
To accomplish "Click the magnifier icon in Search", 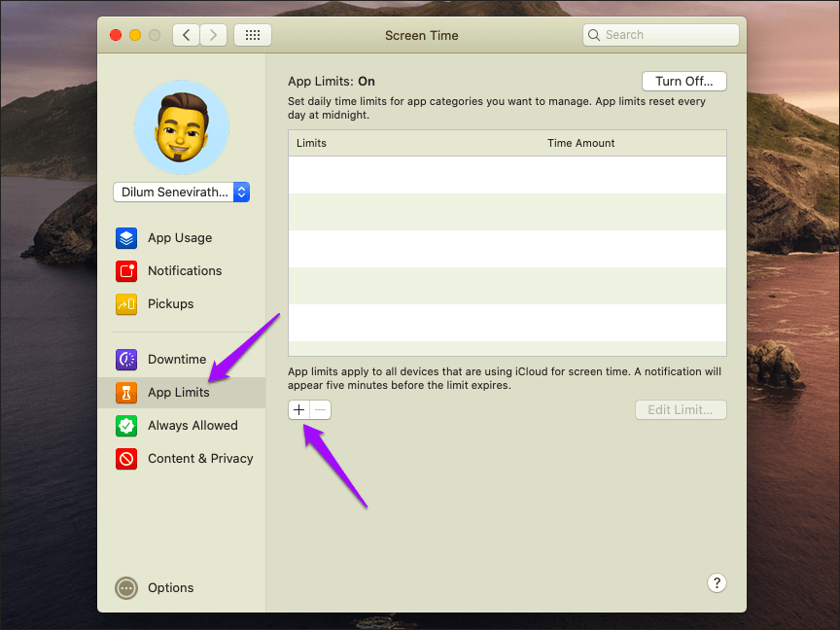I will (x=594, y=35).
